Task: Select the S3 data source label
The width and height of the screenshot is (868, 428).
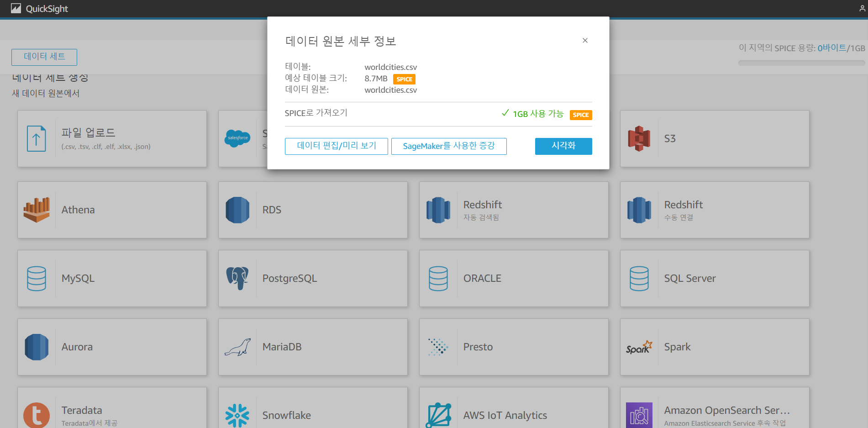Action: point(670,138)
